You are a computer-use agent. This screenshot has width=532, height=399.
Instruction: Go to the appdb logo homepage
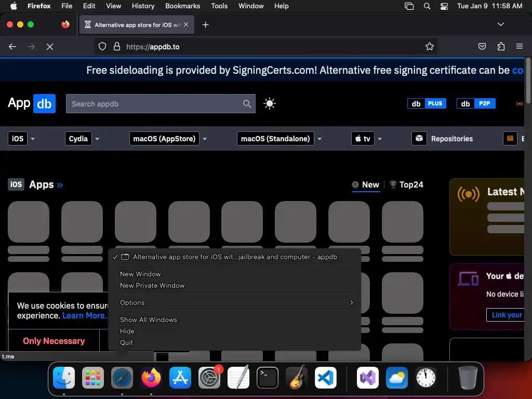(x=32, y=103)
